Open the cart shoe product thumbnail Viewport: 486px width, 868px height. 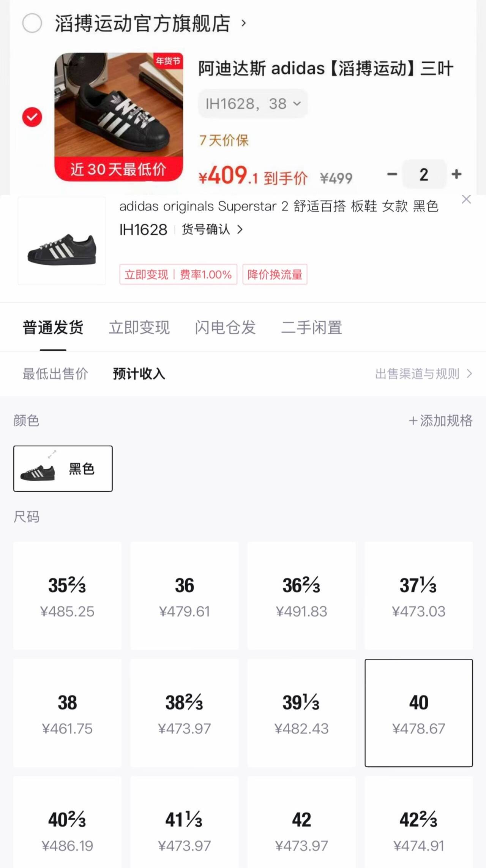pyautogui.click(x=118, y=117)
